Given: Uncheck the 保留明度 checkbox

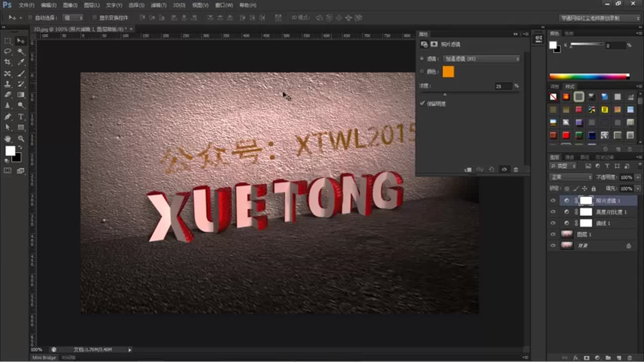Looking at the screenshot, I should coord(423,104).
